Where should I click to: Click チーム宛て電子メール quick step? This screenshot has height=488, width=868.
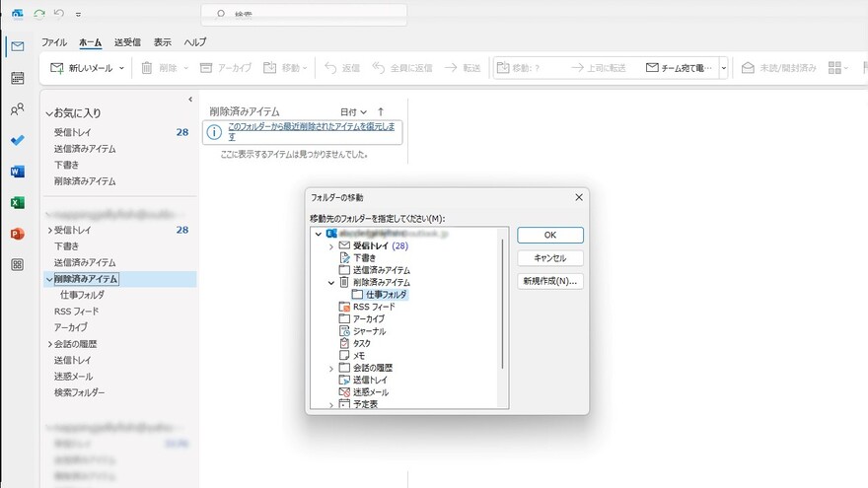(x=679, y=68)
